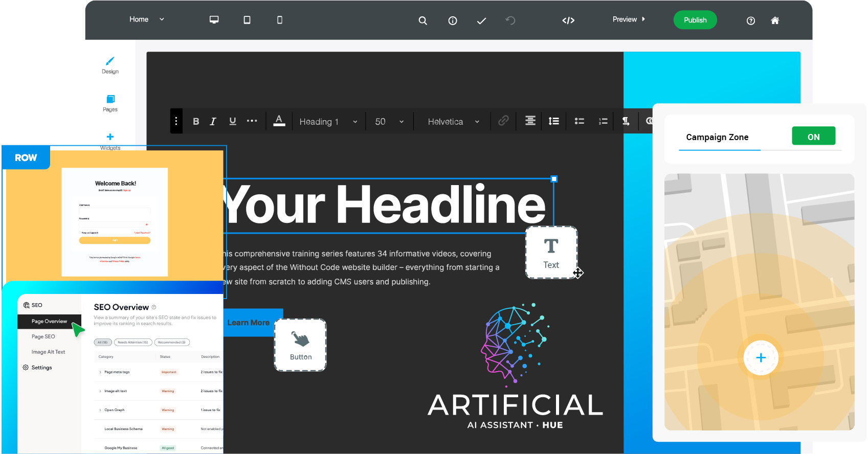Open the Widgets add panel
868x454 pixels.
(110, 141)
